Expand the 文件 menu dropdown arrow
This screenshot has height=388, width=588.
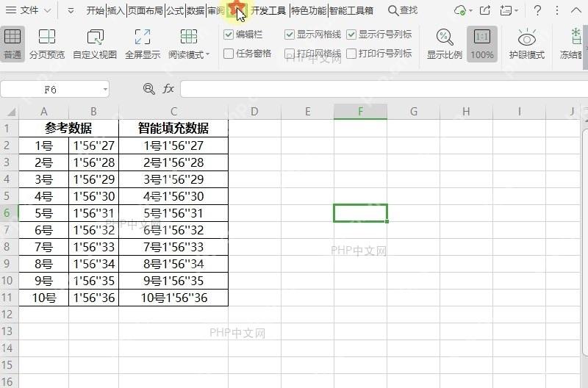[x=47, y=10]
